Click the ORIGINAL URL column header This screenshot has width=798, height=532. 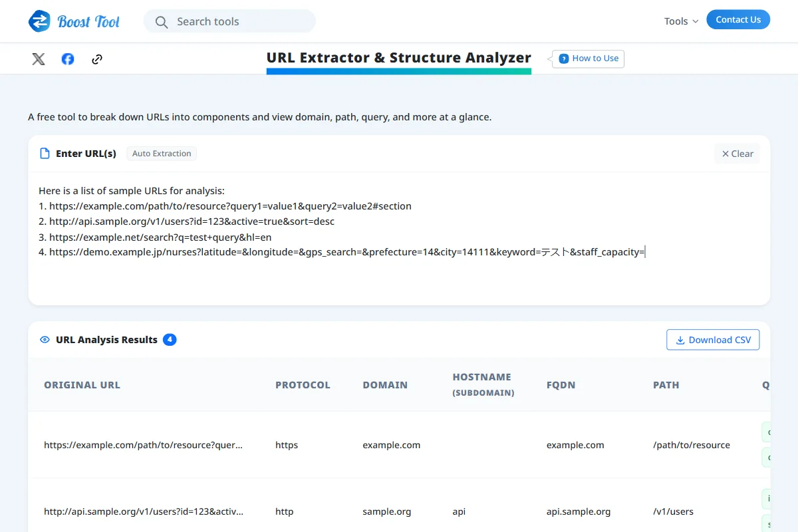(82, 385)
